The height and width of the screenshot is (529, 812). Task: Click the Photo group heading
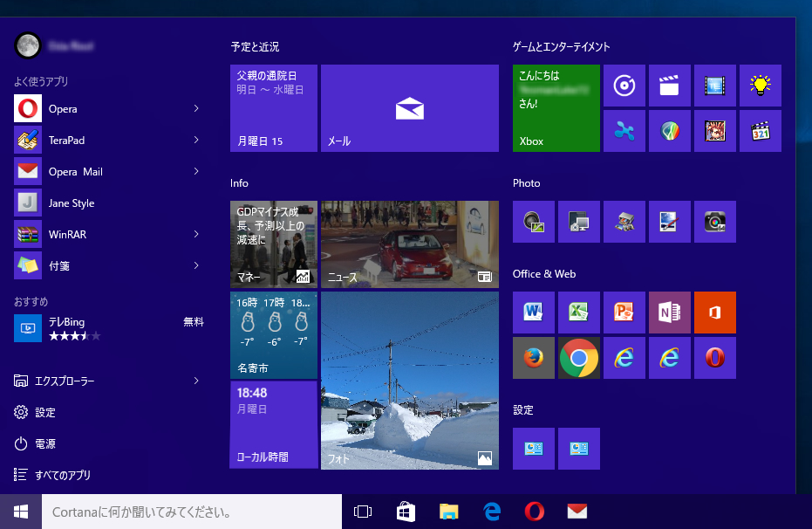[526, 183]
